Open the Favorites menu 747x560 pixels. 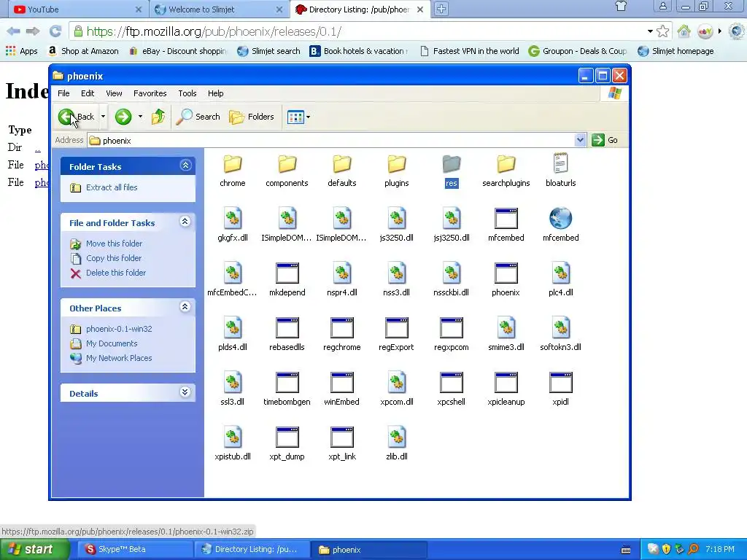(150, 93)
